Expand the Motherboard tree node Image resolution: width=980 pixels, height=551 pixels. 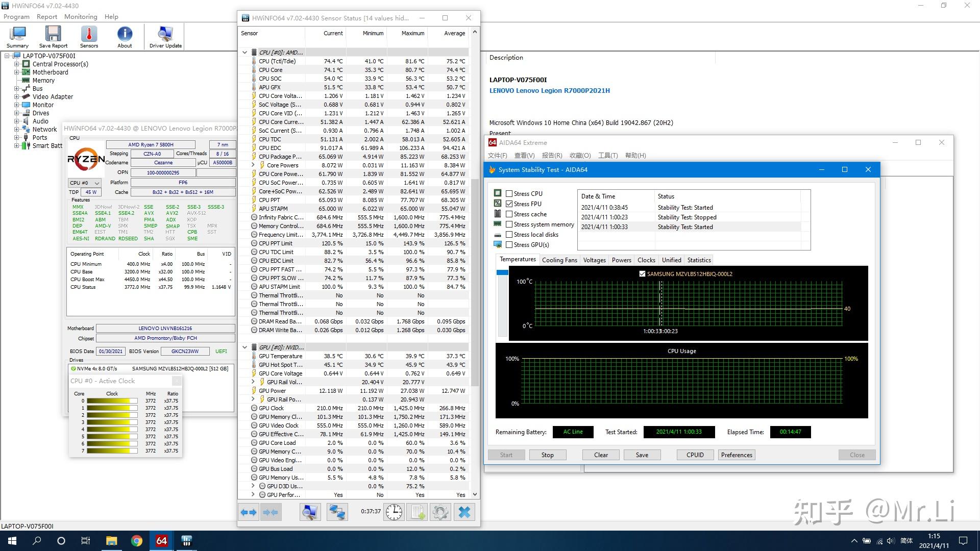pyautogui.click(x=17, y=72)
